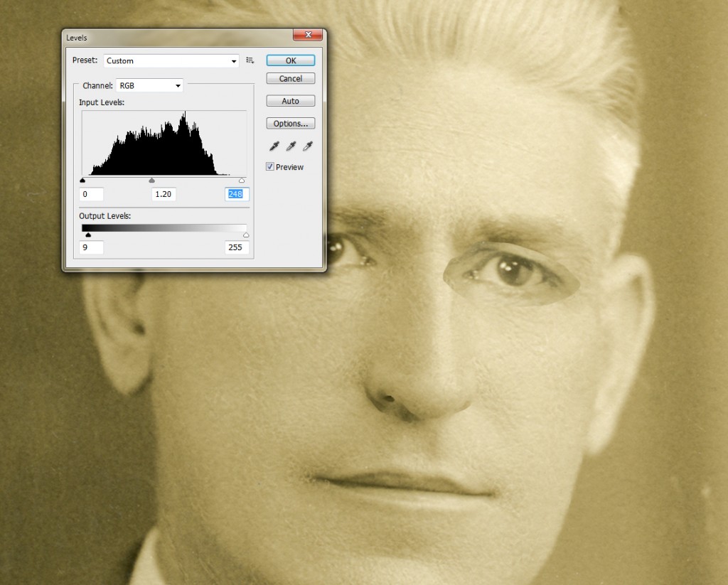Open the Options... dialog
The height and width of the screenshot is (585, 728).
290,124
